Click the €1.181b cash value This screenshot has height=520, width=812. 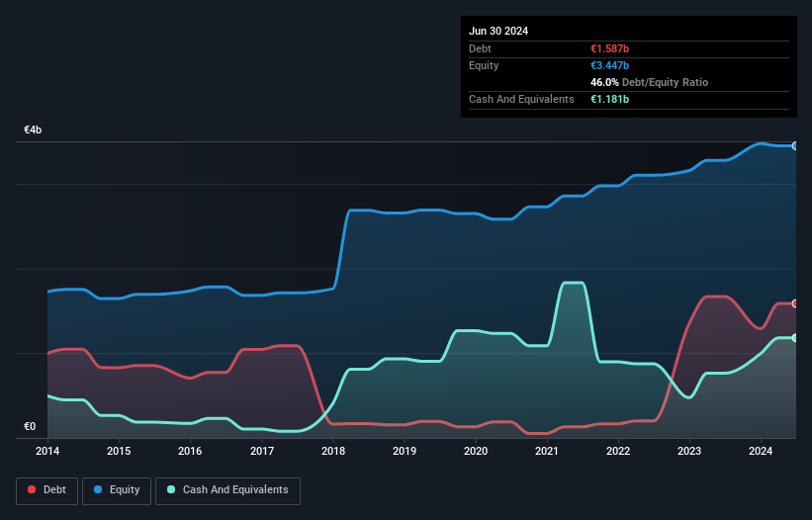click(x=609, y=99)
